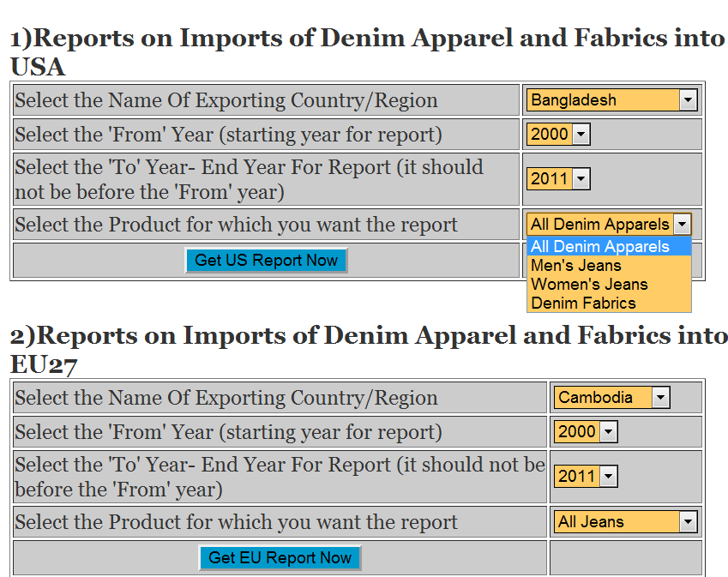Open the EU27 'To' year dropdown

[586, 476]
